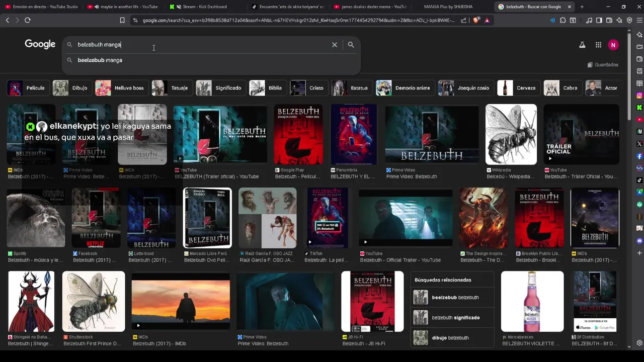Filter images by 'Helluva boss' chip
644x362 pixels.
122,88
